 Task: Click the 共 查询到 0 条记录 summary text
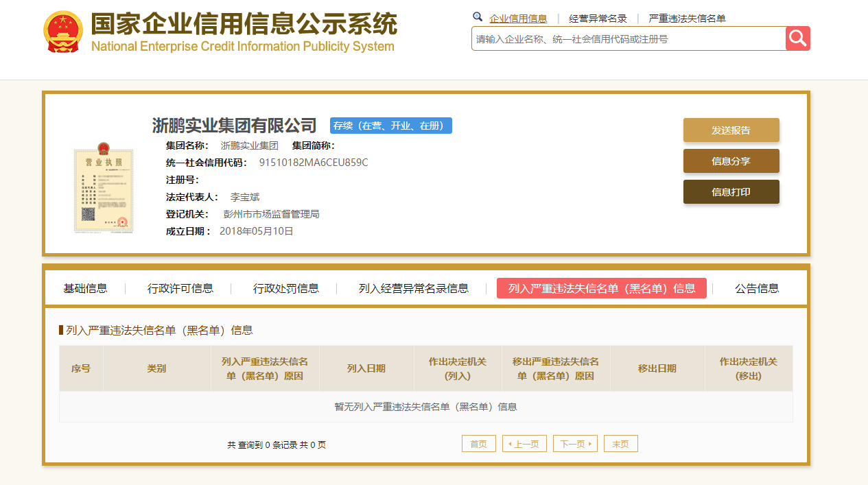pyautogui.click(x=277, y=445)
